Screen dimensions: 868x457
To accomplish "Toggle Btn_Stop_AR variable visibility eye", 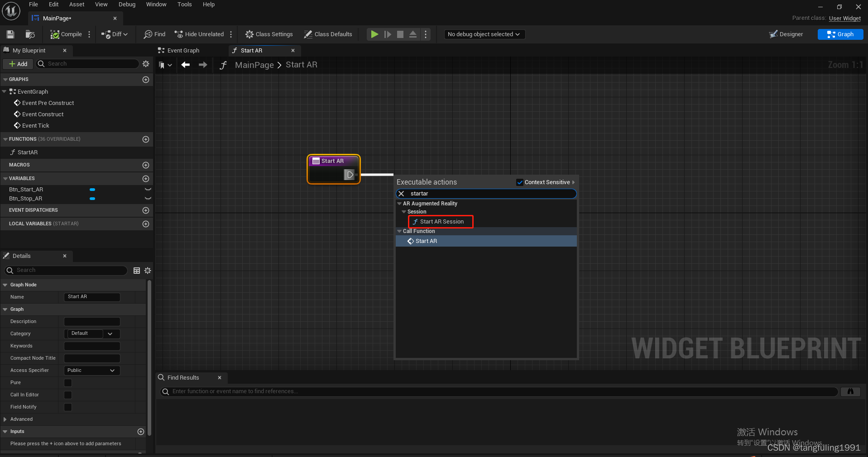I will click(148, 199).
